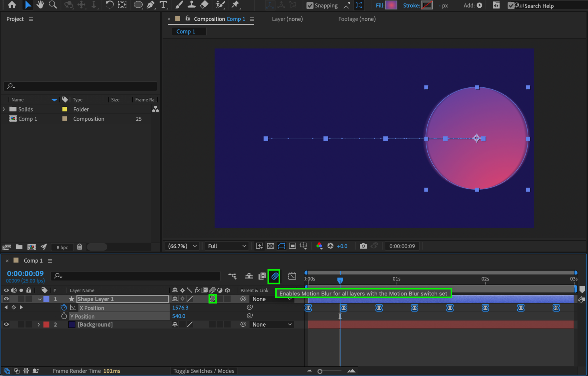The image size is (588, 376).
Task: Select the Ellipse shape tool
Action: click(138, 5)
